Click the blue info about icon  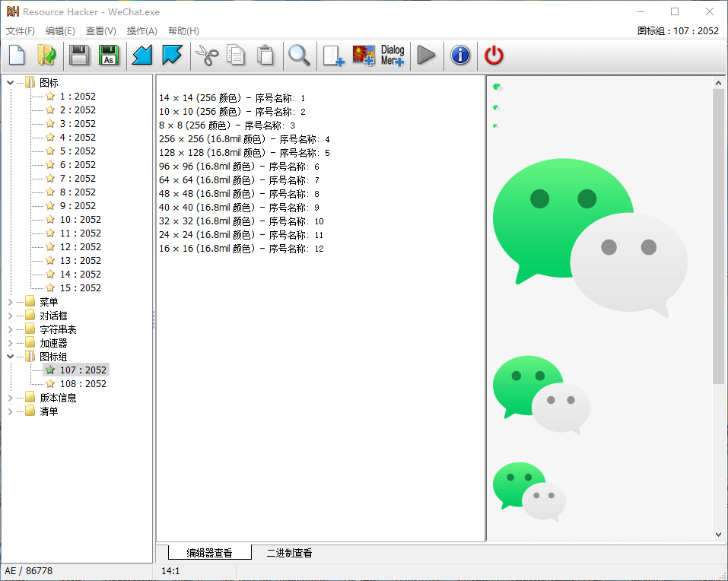[460, 56]
